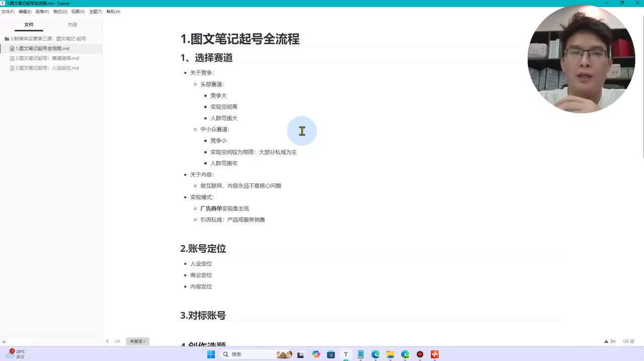Image resolution: width=644 pixels, height=361 pixels.
Task: Collapse the 新媒体运营第三课 folder
Action: click(45, 39)
